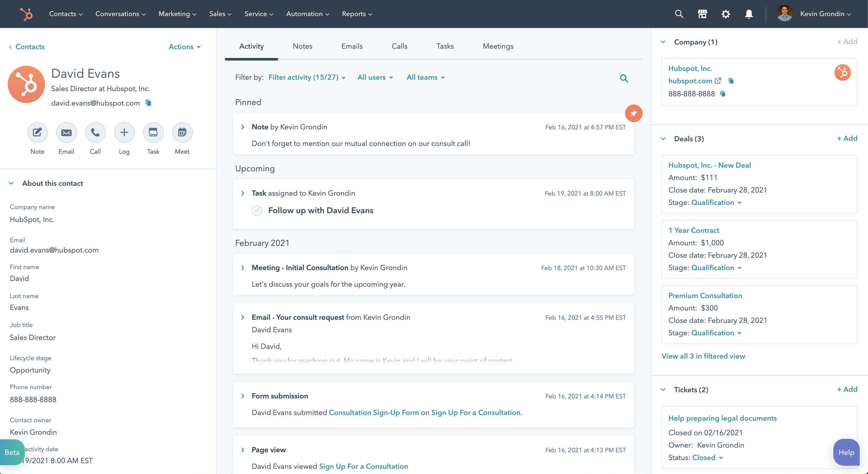Switch to the Emails tab
This screenshot has width=868, height=474.
click(352, 46)
